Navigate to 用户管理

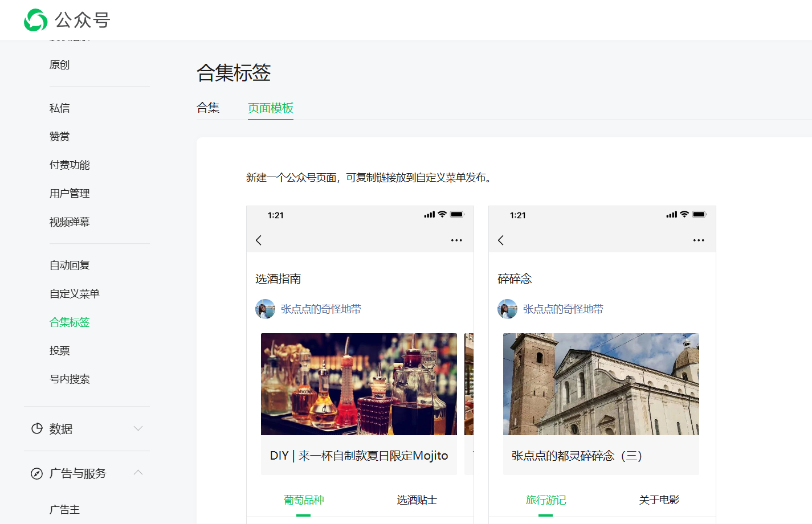70,194
